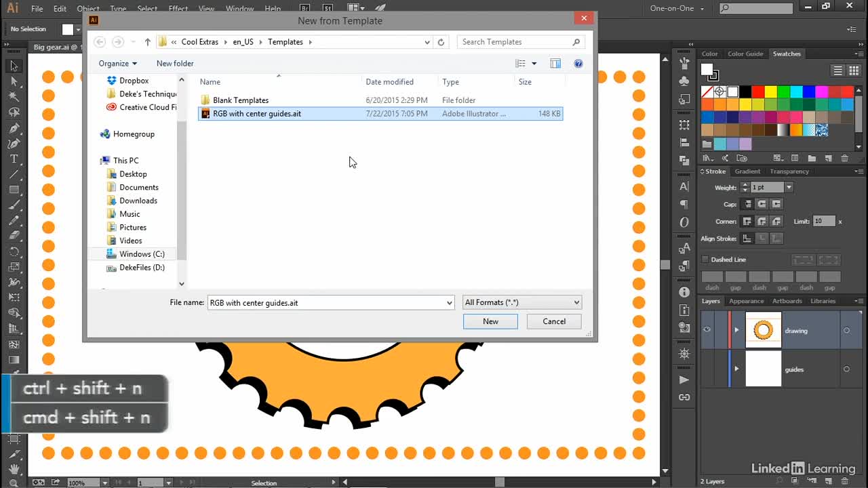Select the Pencil tool
This screenshot has height=488, width=868.
coord(14,220)
